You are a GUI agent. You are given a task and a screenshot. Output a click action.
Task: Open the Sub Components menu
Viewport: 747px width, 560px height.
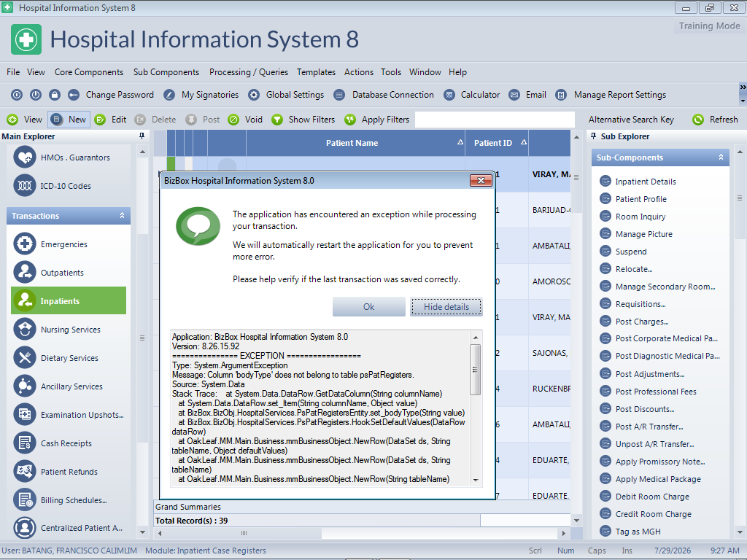166,72
